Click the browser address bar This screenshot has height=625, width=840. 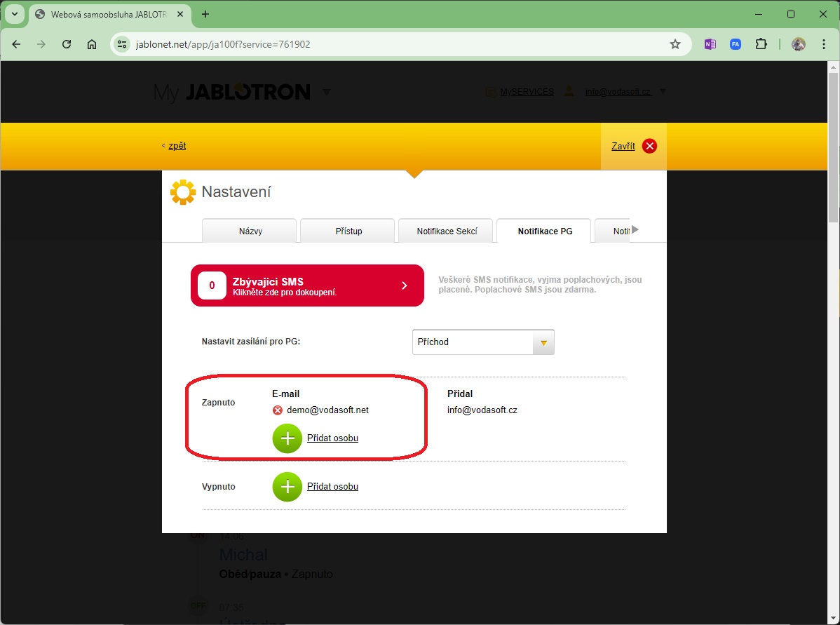[x=393, y=44]
